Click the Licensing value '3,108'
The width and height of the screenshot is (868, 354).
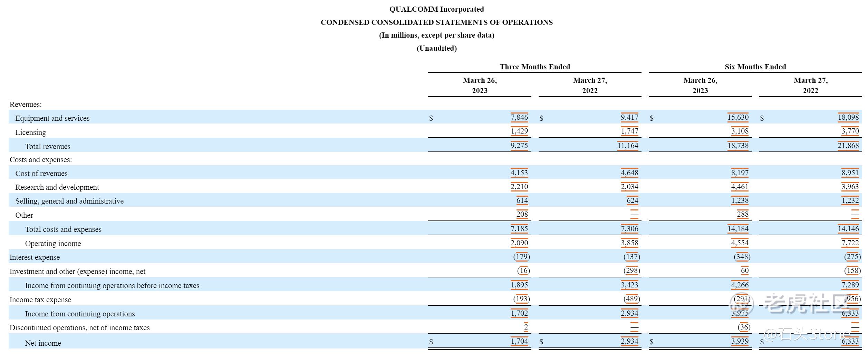(740, 131)
